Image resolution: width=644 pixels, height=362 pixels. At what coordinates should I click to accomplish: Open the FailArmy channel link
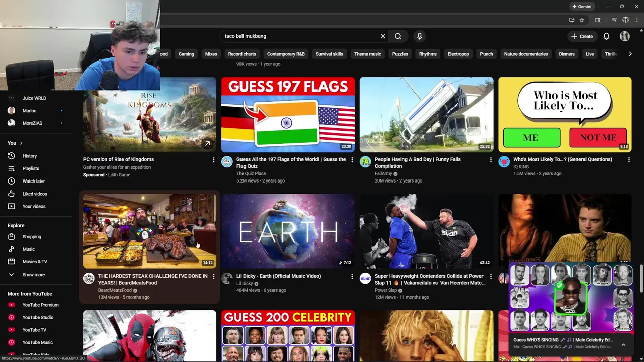click(x=383, y=174)
